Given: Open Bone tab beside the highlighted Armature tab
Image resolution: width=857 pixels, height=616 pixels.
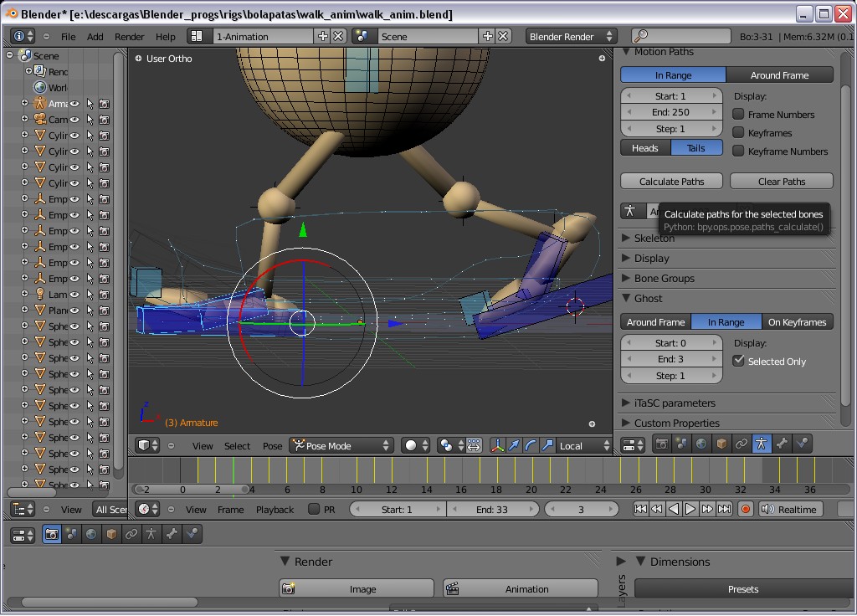Looking at the screenshot, I should (x=782, y=444).
